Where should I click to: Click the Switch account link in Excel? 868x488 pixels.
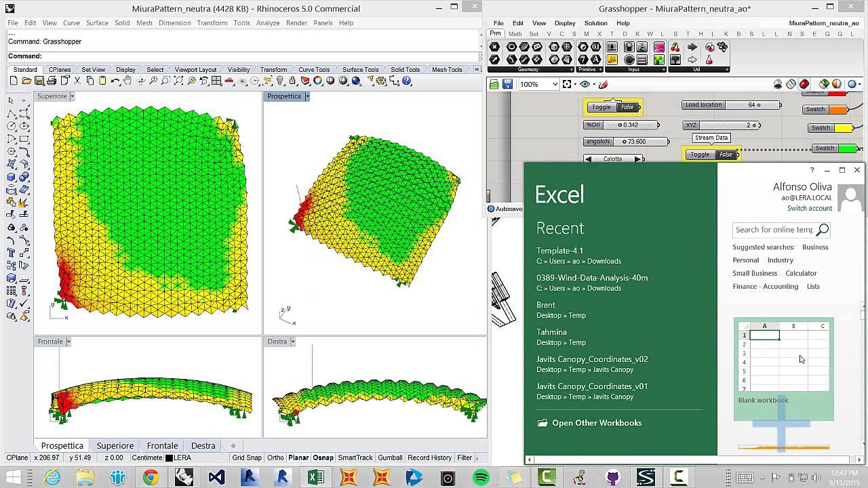pyautogui.click(x=810, y=208)
